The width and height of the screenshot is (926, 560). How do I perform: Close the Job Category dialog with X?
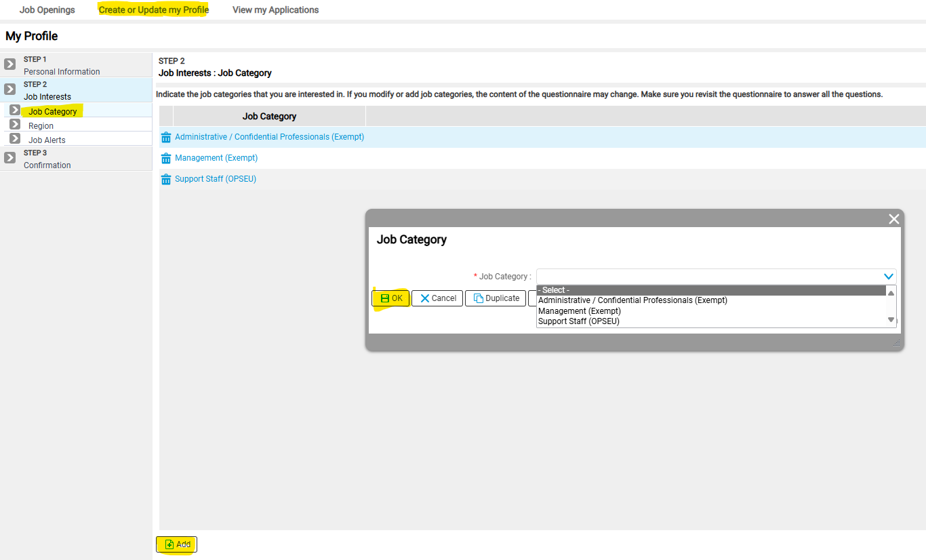[893, 219]
